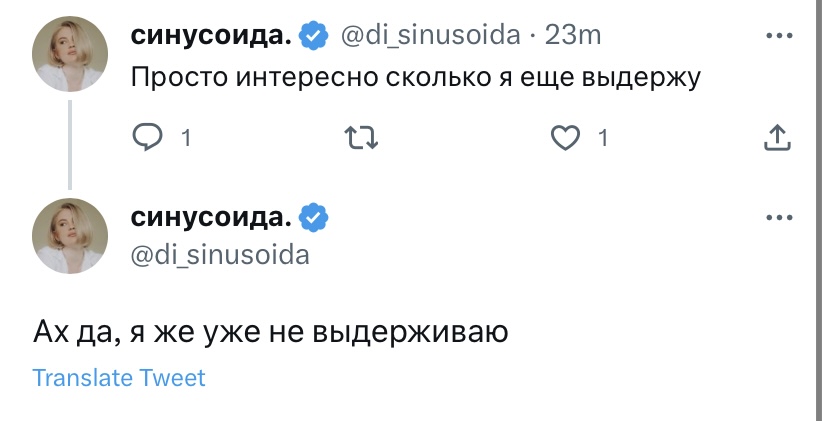Click the display name синусоида. in the second tweet
Image resolution: width=828 pixels, height=421 pixels.
(212, 216)
